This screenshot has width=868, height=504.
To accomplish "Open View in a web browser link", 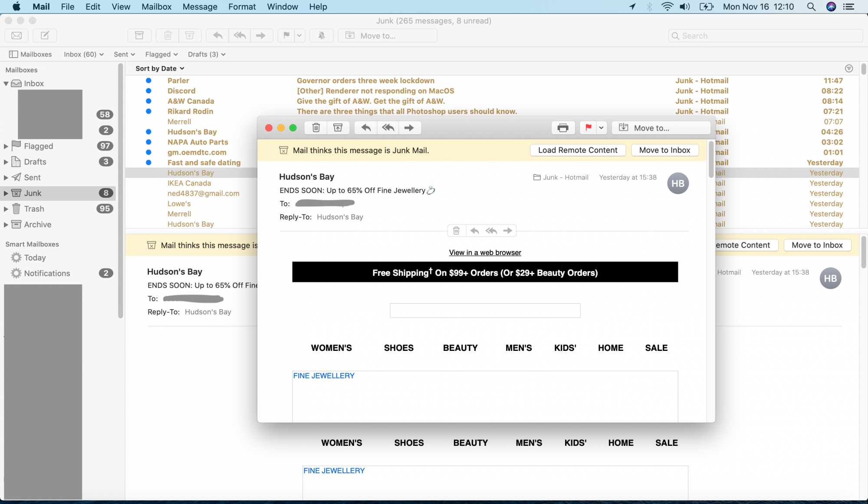I will click(x=485, y=252).
